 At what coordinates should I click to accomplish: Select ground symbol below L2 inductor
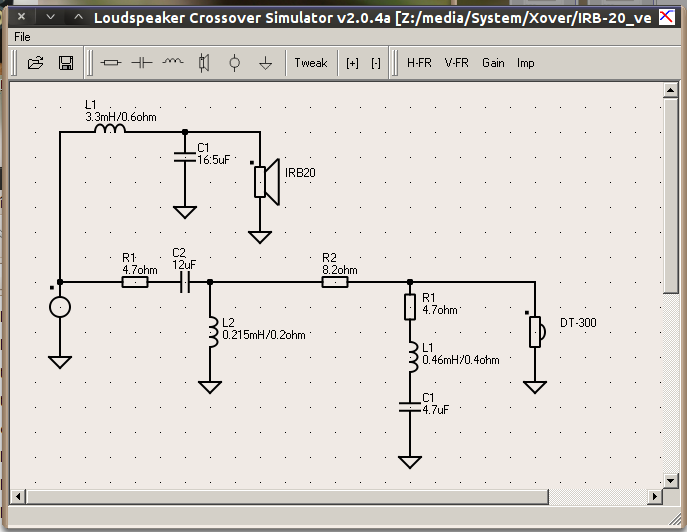[210, 387]
